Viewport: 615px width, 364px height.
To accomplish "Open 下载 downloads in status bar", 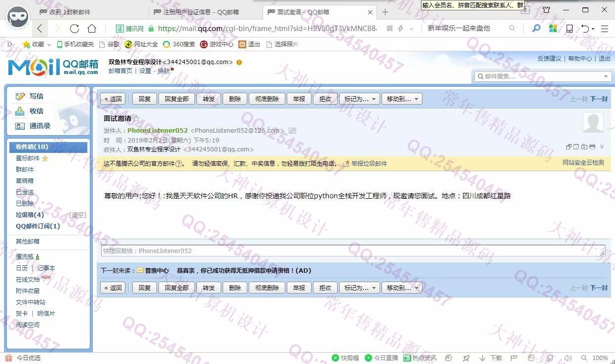I will (492, 358).
